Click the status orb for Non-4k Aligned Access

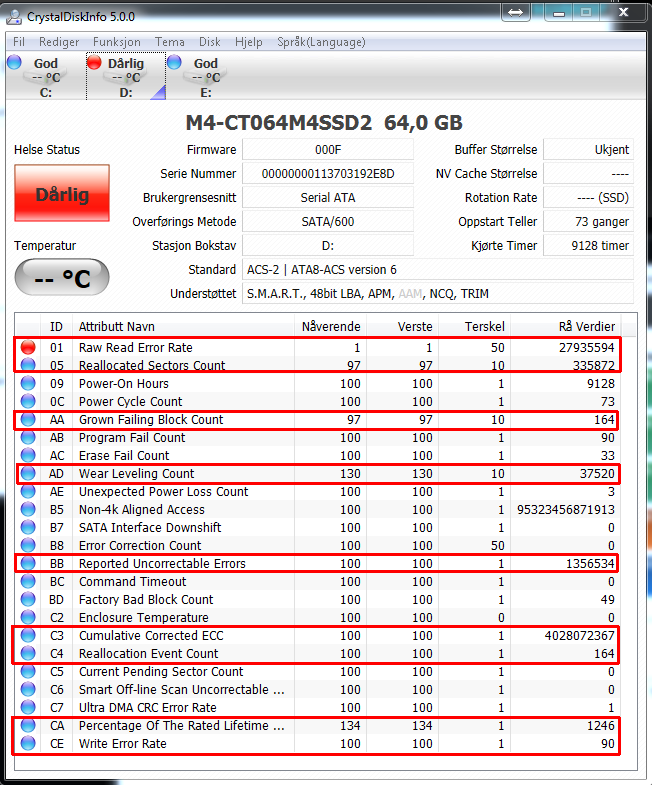28,509
